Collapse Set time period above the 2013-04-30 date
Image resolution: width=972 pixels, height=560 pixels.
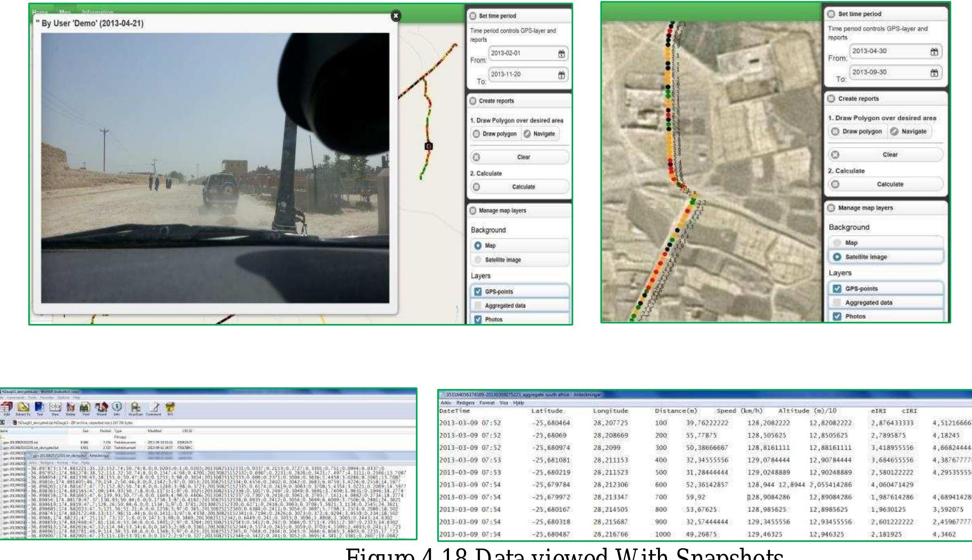(831, 14)
